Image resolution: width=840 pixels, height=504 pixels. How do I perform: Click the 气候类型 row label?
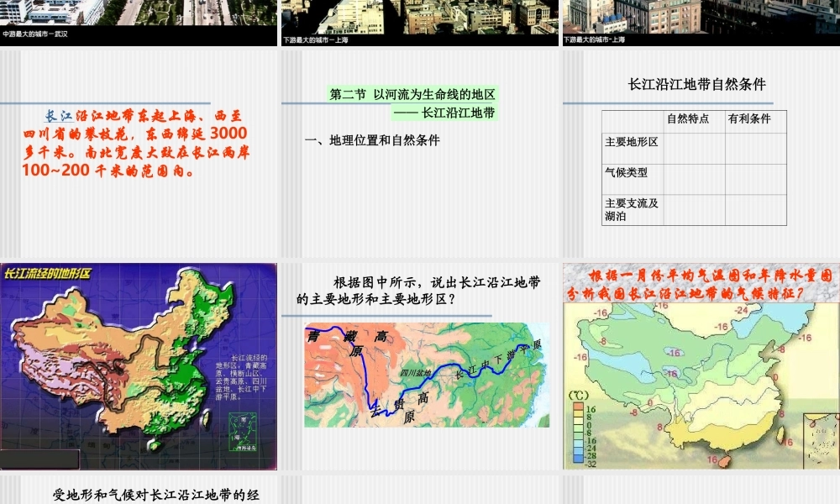(x=627, y=172)
